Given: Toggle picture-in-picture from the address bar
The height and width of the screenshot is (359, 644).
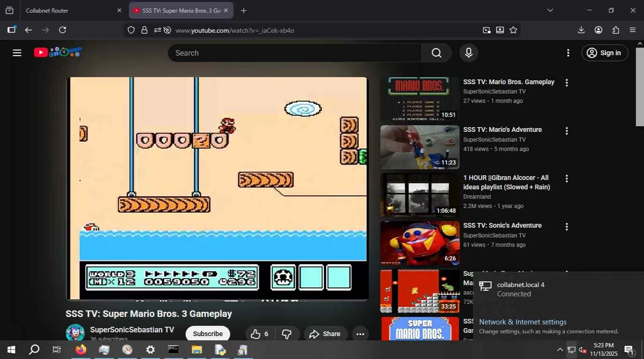Looking at the screenshot, I should pos(487,30).
